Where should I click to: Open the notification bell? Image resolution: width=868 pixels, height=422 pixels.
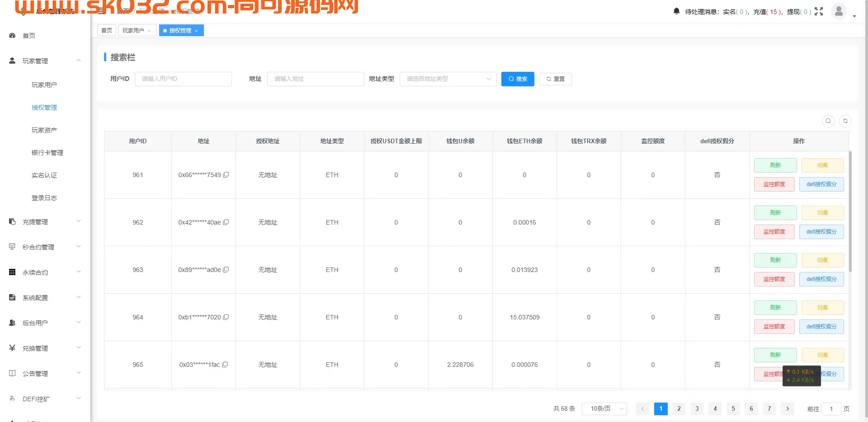click(676, 11)
